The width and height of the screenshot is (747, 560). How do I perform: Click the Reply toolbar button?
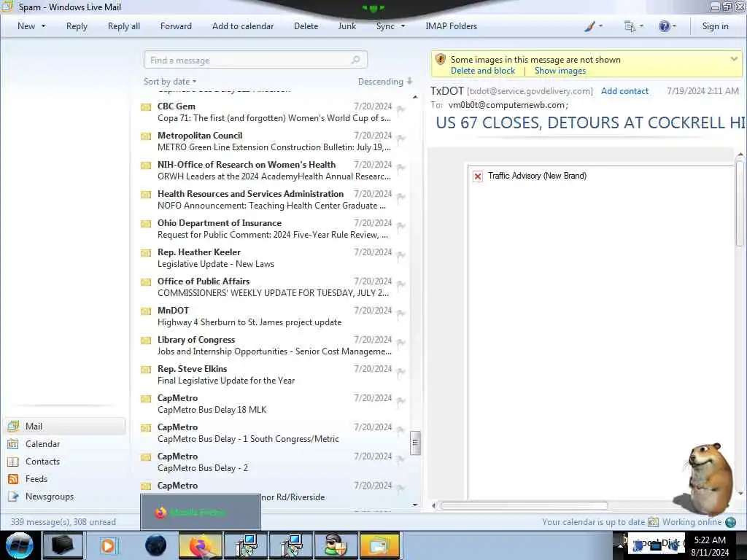tap(77, 26)
